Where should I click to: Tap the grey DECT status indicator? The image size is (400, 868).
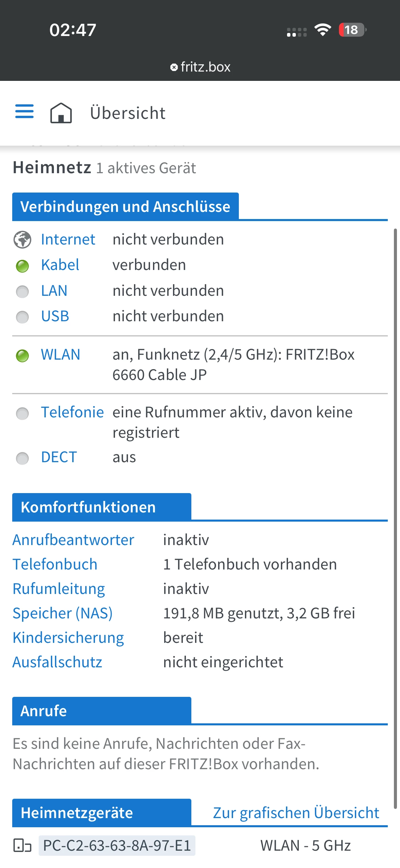(22, 458)
